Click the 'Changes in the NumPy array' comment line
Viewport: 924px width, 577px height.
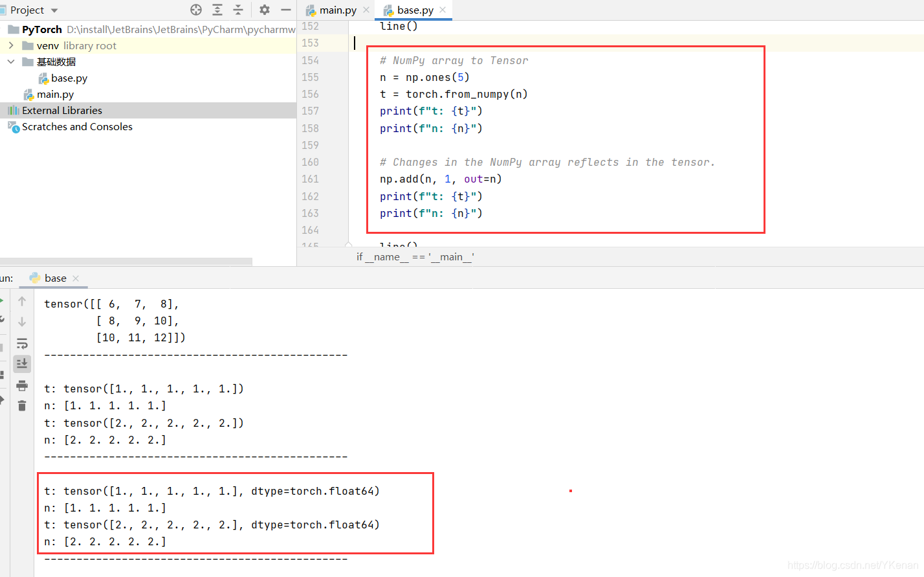547,162
